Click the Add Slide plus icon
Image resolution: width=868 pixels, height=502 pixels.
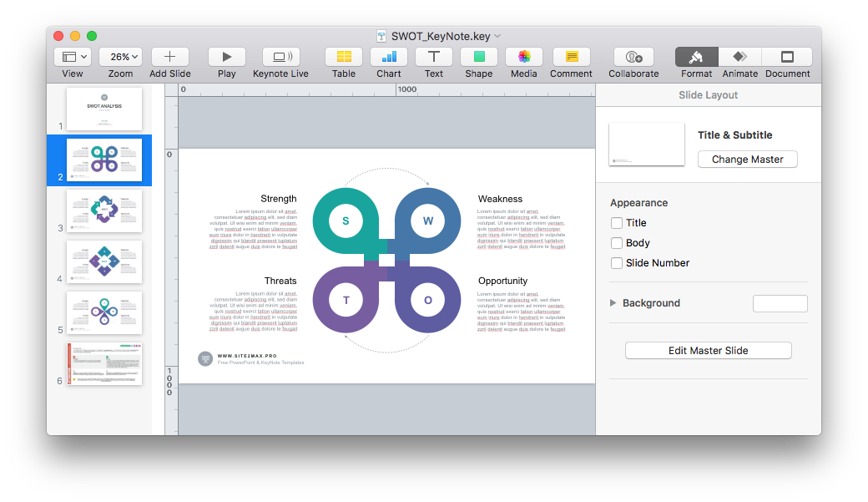click(169, 57)
